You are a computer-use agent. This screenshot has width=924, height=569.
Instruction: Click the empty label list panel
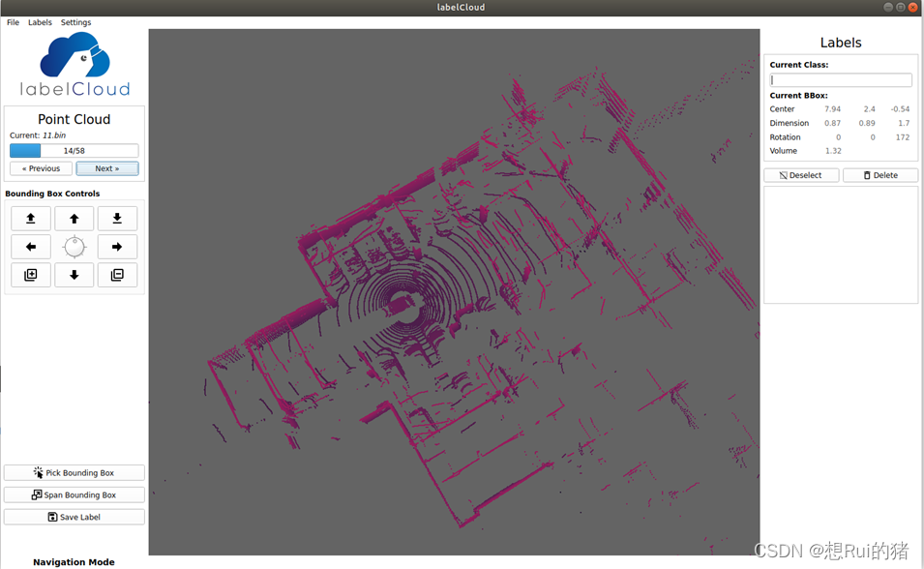841,245
